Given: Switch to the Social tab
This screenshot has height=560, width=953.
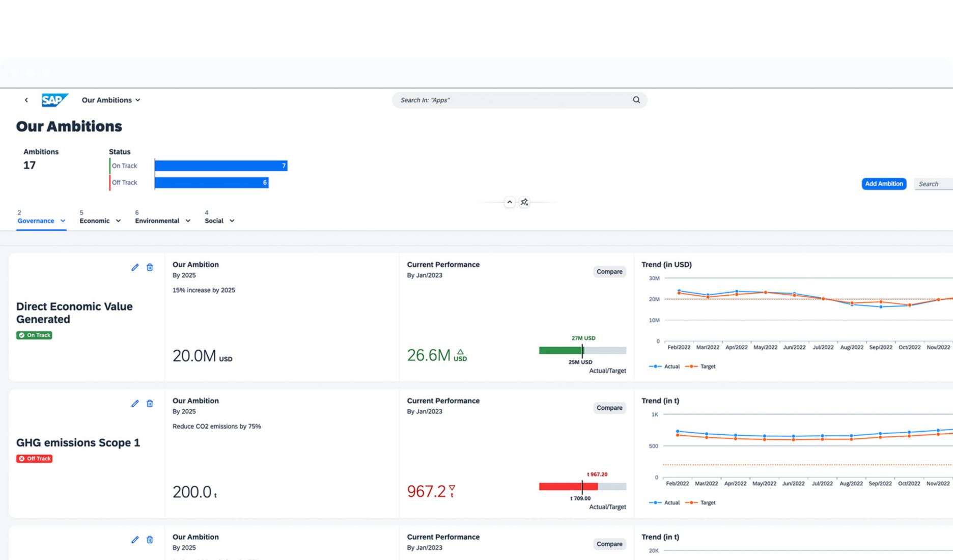Looking at the screenshot, I should [214, 221].
